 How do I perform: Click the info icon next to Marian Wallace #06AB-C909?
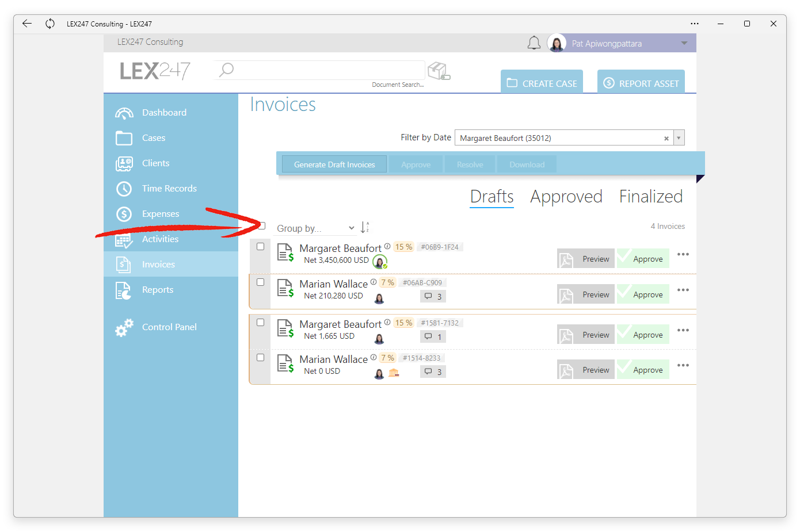coord(374,282)
